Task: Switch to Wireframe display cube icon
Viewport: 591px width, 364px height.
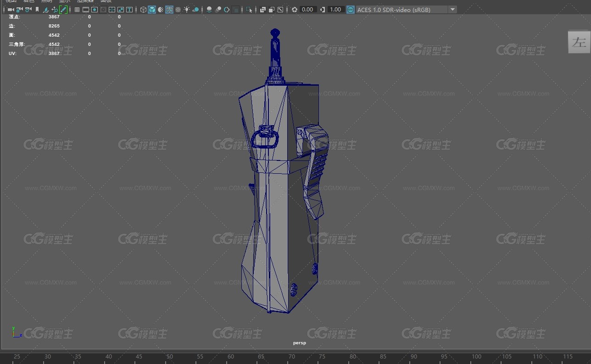Action: click(x=144, y=10)
